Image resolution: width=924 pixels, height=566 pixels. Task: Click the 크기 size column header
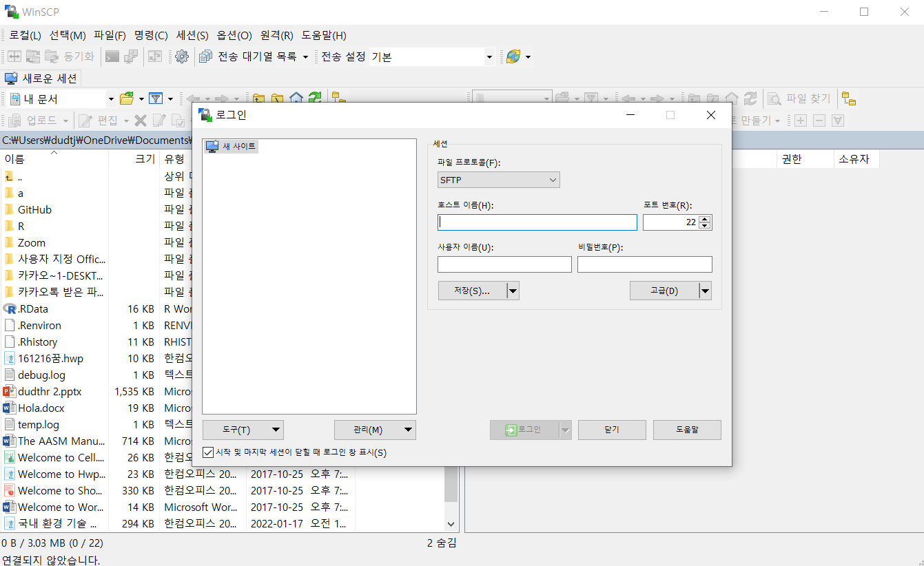coord(134,159)
